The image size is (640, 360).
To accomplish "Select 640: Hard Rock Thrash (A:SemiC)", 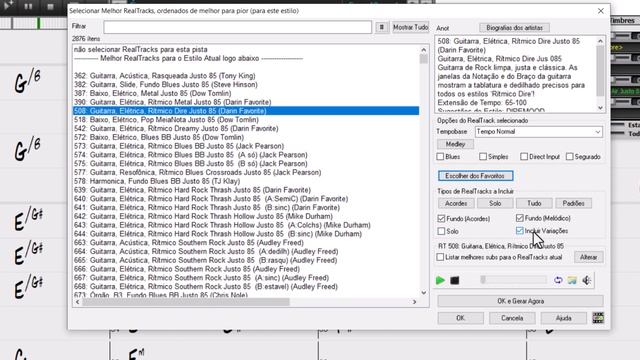I will click(x=211, y=199).
